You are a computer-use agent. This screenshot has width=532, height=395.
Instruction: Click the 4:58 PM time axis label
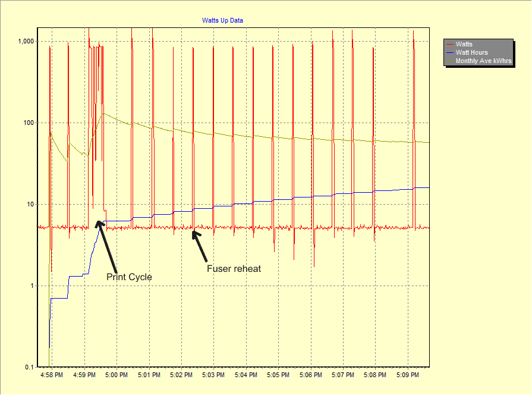click(52, 375)
